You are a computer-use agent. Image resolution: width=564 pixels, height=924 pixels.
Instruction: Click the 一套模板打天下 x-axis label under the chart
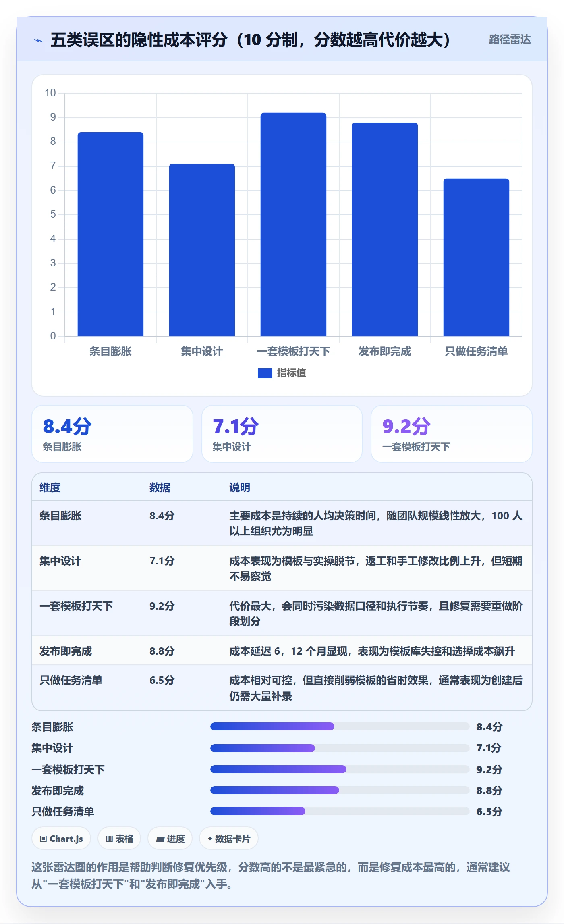pos(293,352)
